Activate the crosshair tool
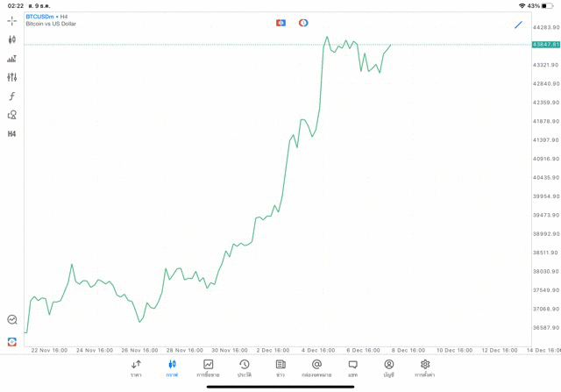 click(12, 20)
